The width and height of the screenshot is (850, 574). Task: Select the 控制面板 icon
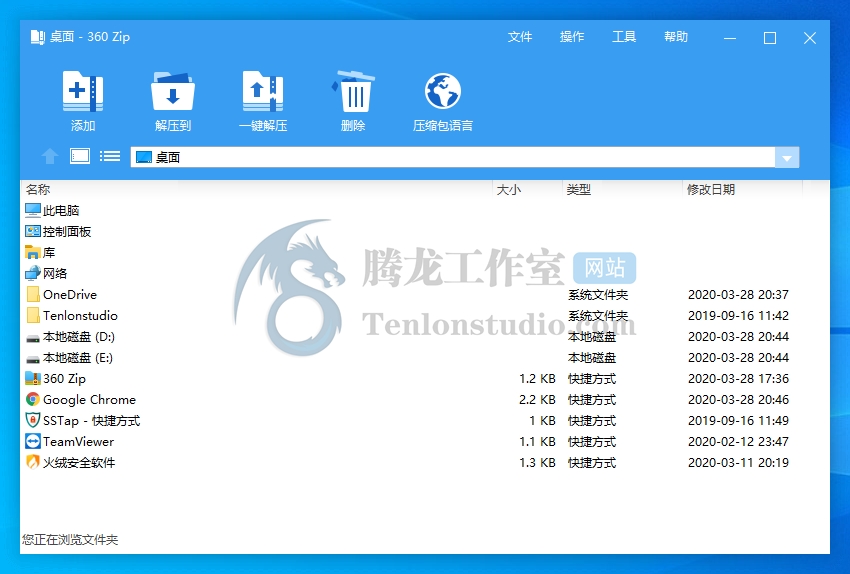pos(33,231)
